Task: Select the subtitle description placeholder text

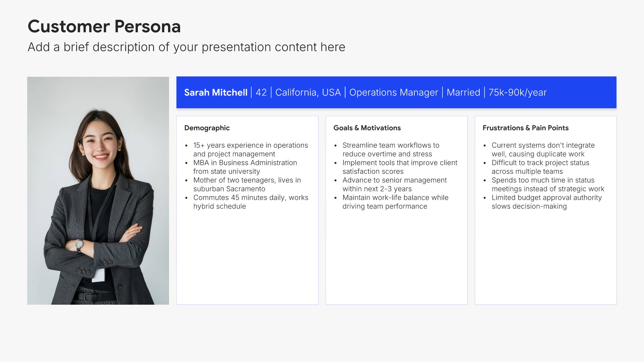Action: [x=186, y=47]
